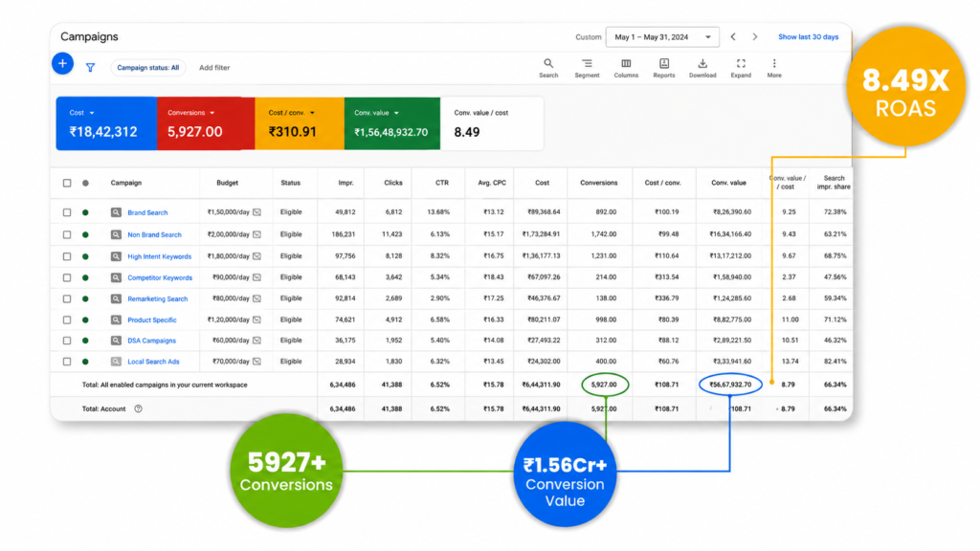Click budget edit icon for Competitor Keywords
This screenshot has width=980, height=551.
pyautogui.click(x=256, y=276)
